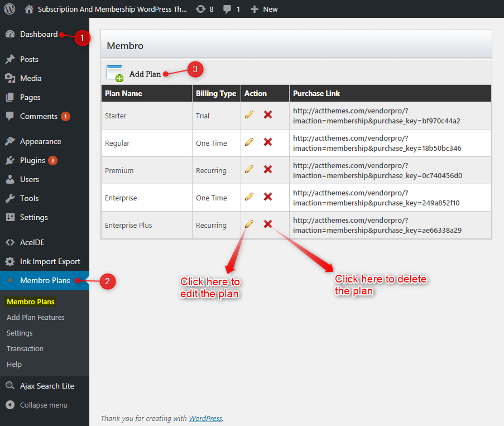This screenshot has height=426, width=504.
Task: Click the Plugins plug icon
Action: click(x=10, y=160)
